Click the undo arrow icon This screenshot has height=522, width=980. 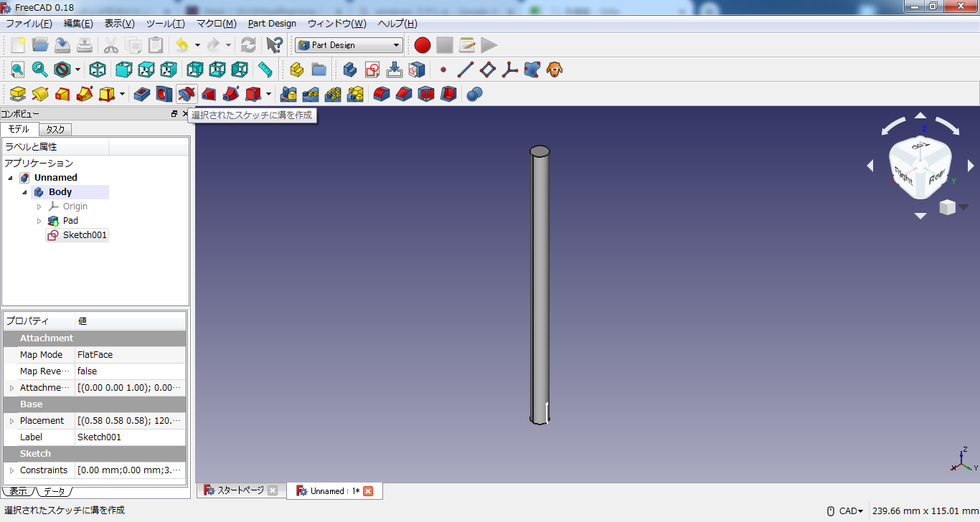coord(182,45)
